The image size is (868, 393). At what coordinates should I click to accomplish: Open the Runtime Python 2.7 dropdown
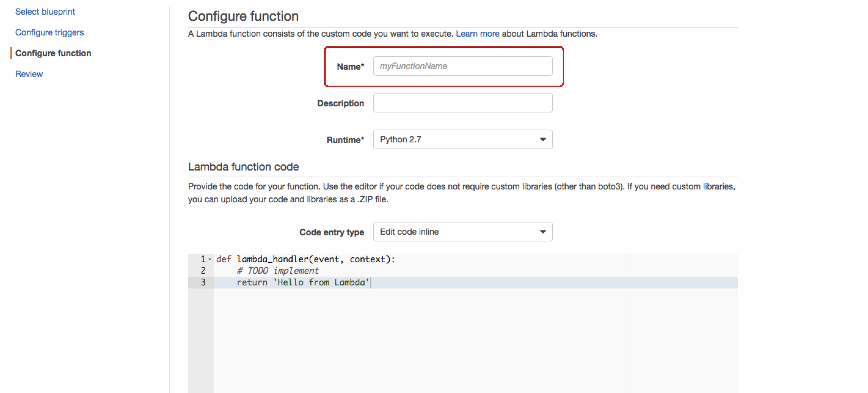(463, 139)
